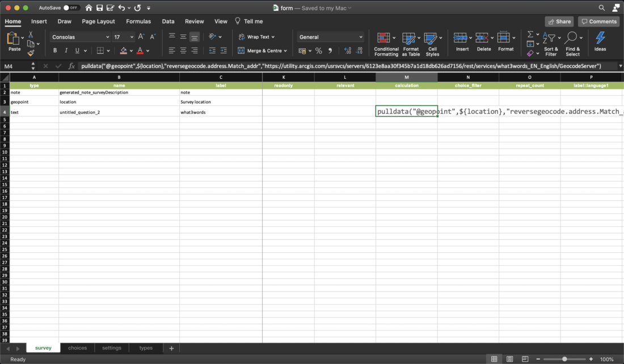Toggle italic formatting
624x364 pixels.
pyautogui.click(x=66, y=50)
